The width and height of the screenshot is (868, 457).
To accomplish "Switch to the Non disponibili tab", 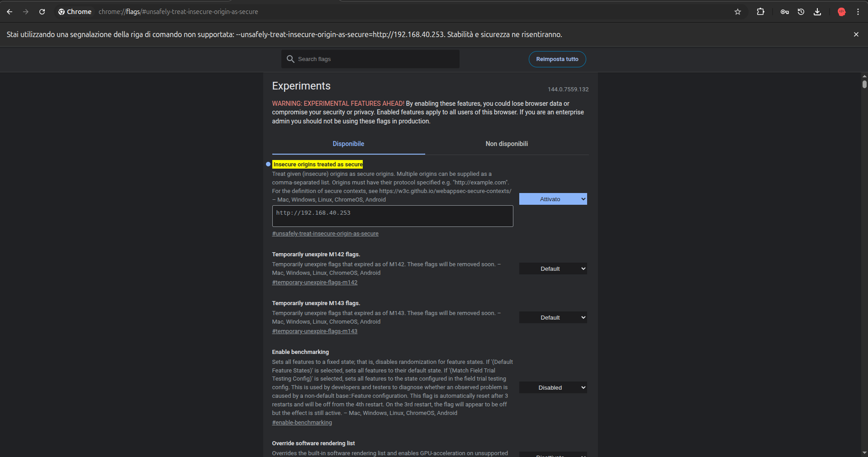I will coord(507,144).
